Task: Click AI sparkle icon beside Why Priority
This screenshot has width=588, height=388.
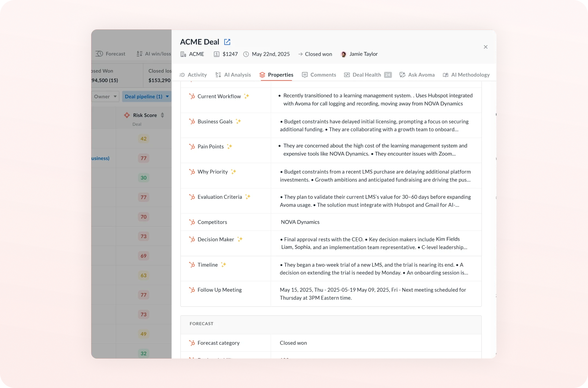Action: click(233, 172)
